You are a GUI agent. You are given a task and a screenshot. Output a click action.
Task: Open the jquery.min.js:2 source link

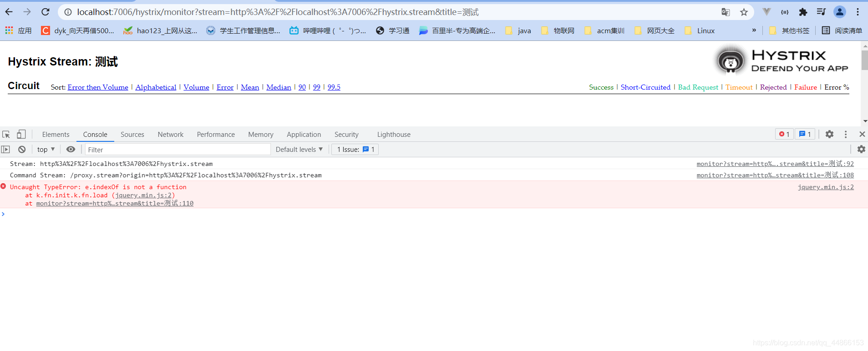(826, 187)
